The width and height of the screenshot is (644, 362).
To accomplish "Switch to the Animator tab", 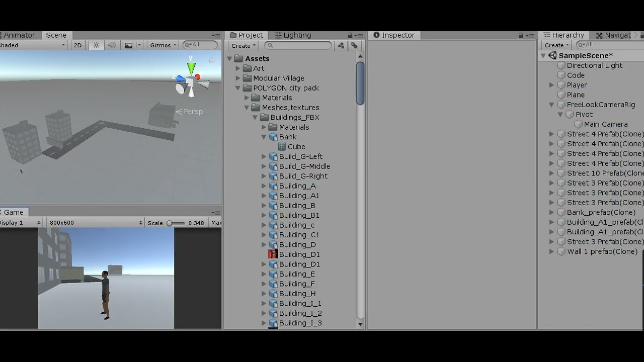I will pyautogui.click(x=18, y=35).
